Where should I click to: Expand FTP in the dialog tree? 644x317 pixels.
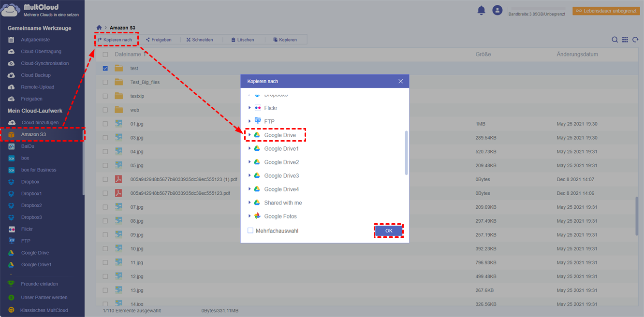(x=249, y=121)
